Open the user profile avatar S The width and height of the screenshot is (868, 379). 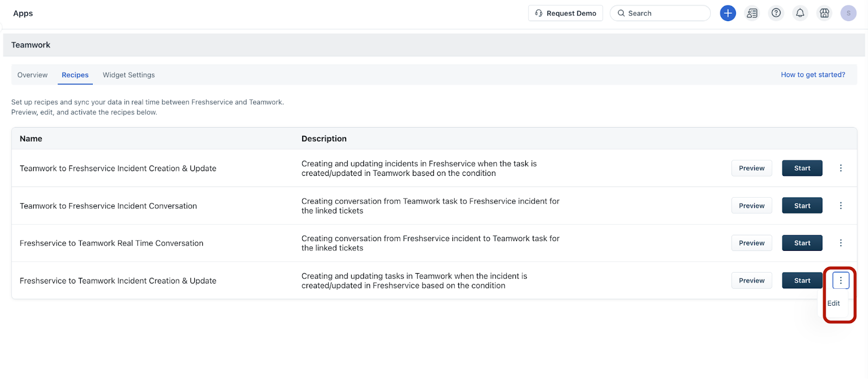[x=848, y=13]
